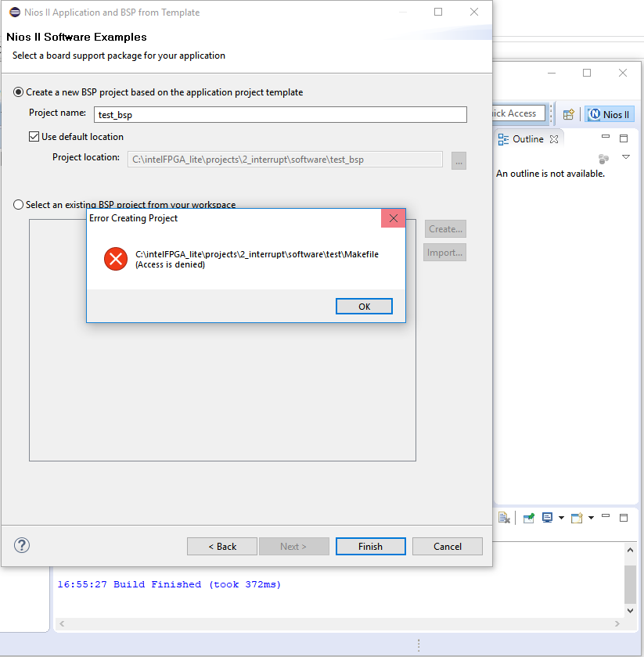Viewport: 644px width, 657px height.
Task: Click the console vertical scrollbar down arrow
Action: (x=630, y=611)
